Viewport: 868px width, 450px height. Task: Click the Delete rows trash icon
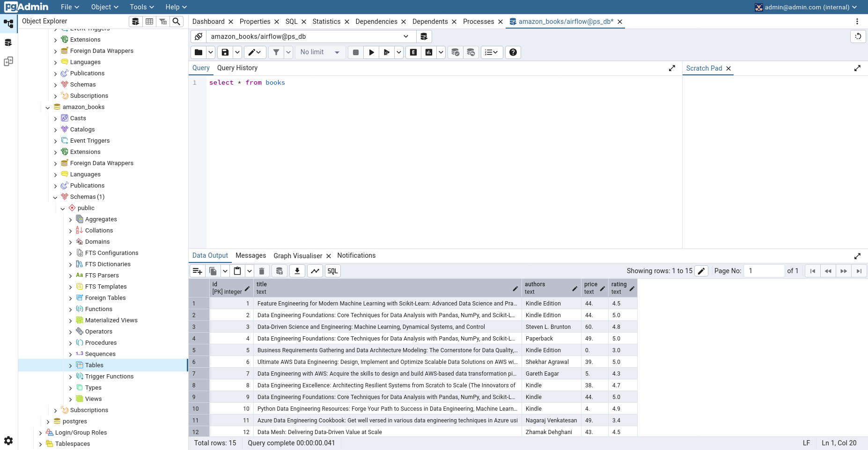click(x=262, y=271)
